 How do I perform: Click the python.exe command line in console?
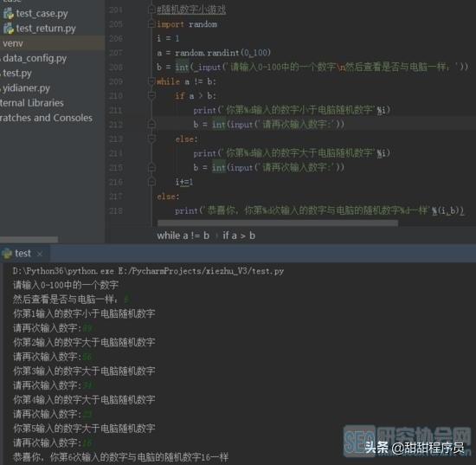[x=149, y=271]
